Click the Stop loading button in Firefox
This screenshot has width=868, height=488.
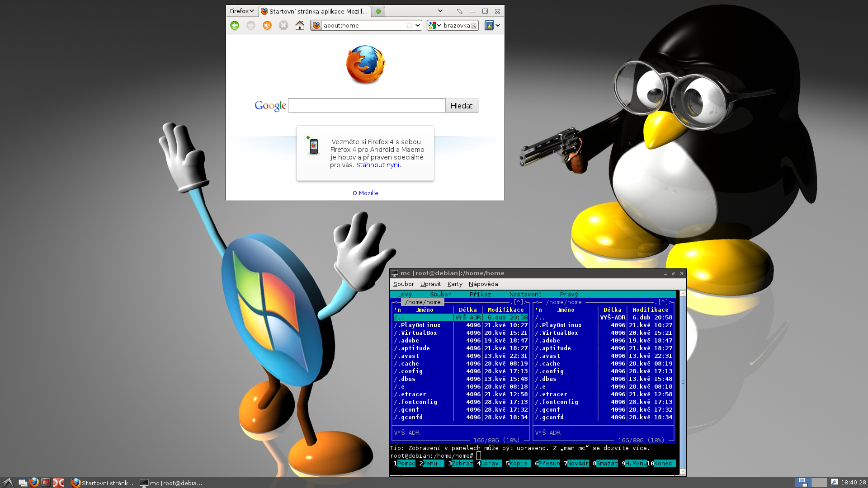pyautogui.click(x=283, y=25)
